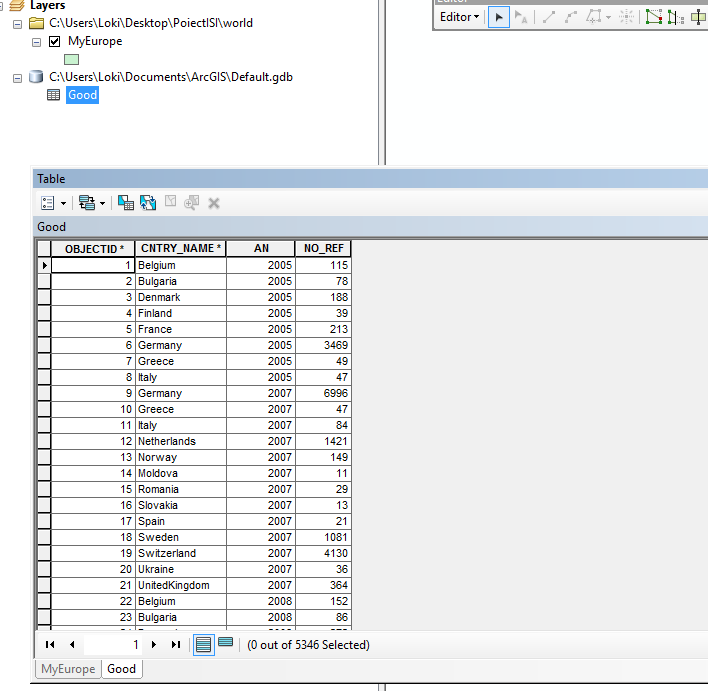Go to the first record
This screenshot has height=691, width=708.
point(50,644)
